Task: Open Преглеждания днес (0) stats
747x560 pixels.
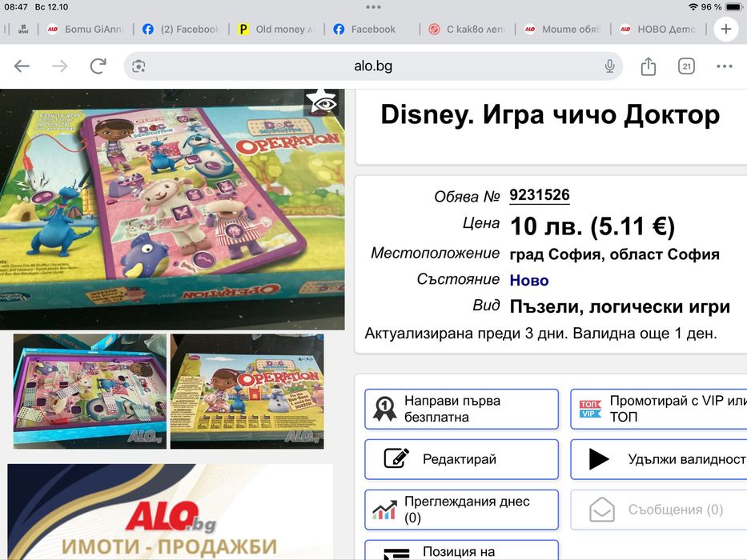Action: (x=462, y=510)
